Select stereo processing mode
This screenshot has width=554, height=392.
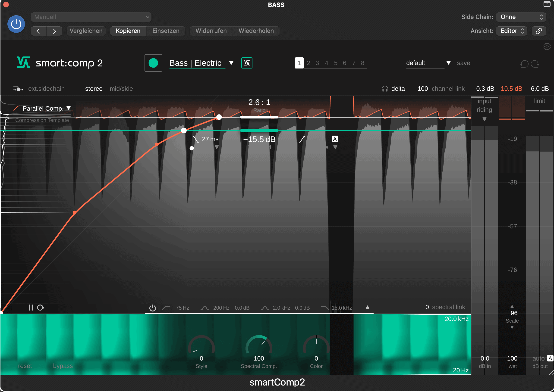coord(94,89)
